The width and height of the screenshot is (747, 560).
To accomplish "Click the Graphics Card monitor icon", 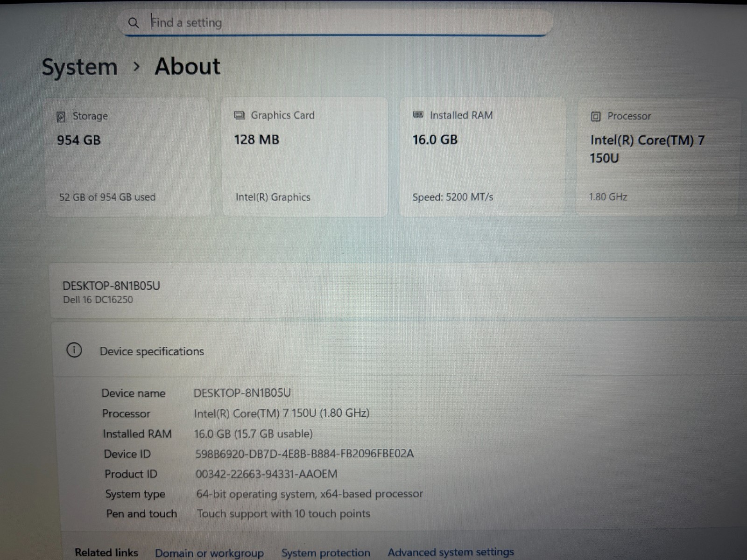I will (x=240, y=115).
